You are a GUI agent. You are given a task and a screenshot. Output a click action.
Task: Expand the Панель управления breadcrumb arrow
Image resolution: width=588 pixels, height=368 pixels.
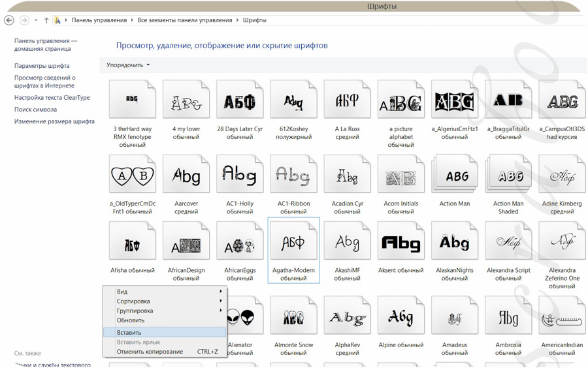(132, 20)
